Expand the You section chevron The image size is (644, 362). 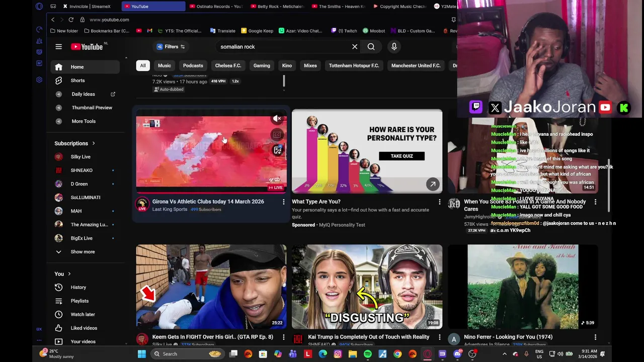69,274
